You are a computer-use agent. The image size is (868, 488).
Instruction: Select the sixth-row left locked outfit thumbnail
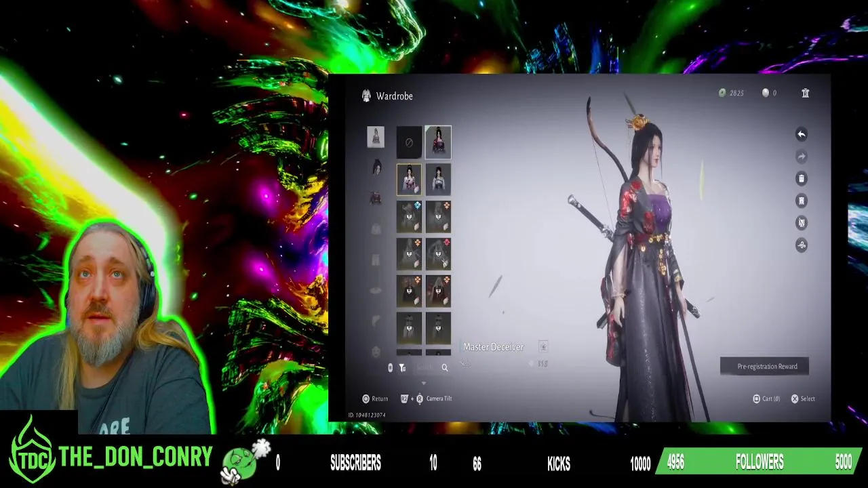409,329
